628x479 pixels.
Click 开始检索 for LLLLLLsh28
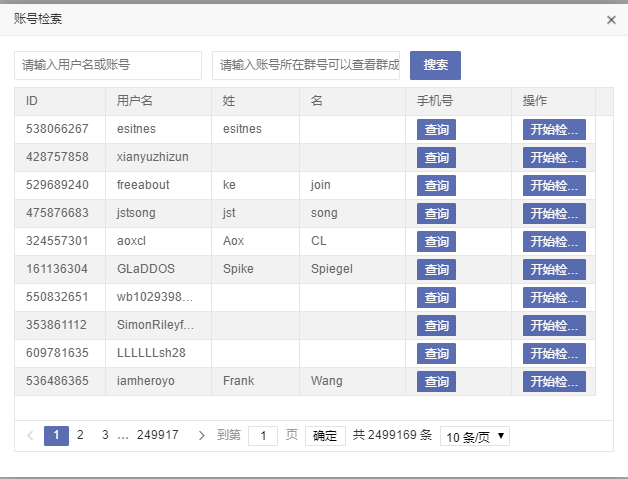[x=553, y=353]
